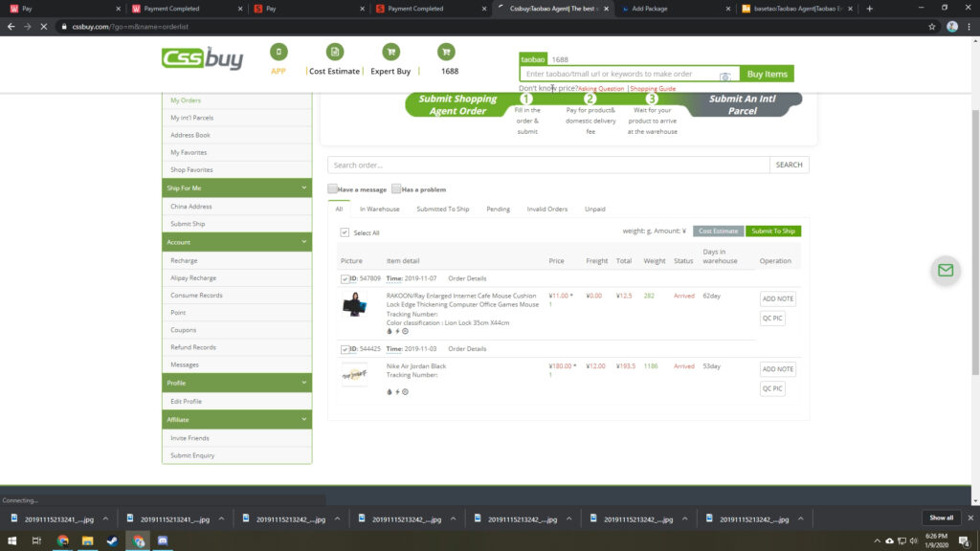Image resolution: width=980 pixels, height=551 pixels.
Task: Collapse the Affiliate section
Action: pyautogui.click(x=303, y=419)
